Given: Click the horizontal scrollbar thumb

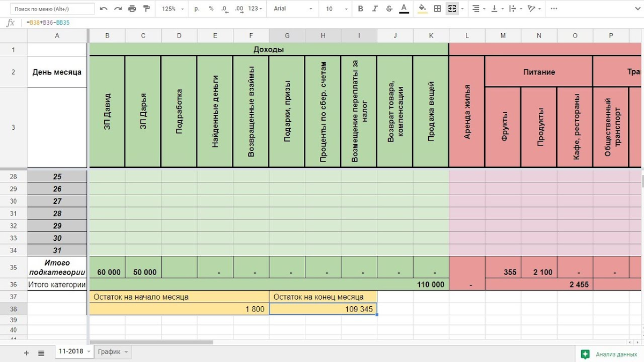Looking at the screenshot, I should (151, 342).
